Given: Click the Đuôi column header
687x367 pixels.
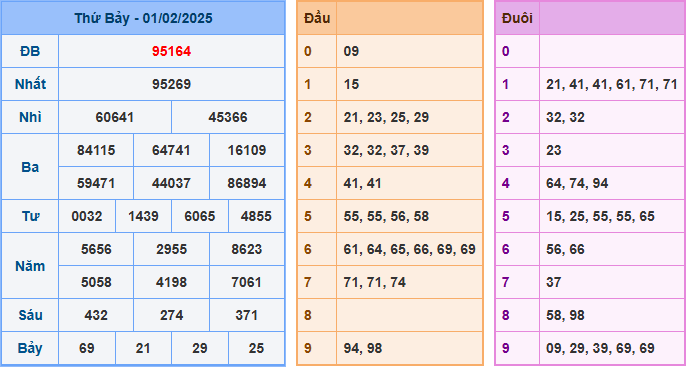Looking at the screenshot, I should click(x=517, y=18).
